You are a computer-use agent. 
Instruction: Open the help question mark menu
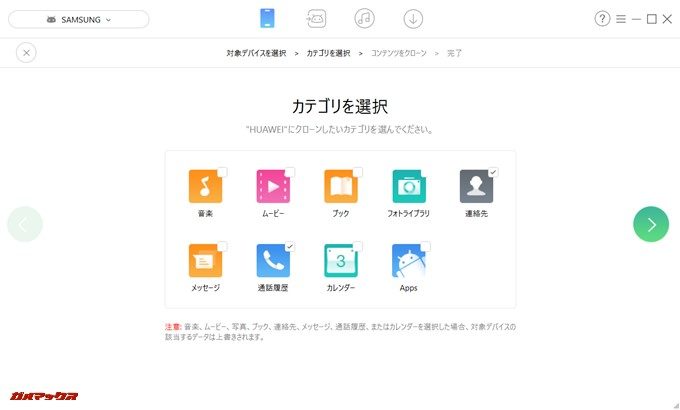[x=602, y=19]
